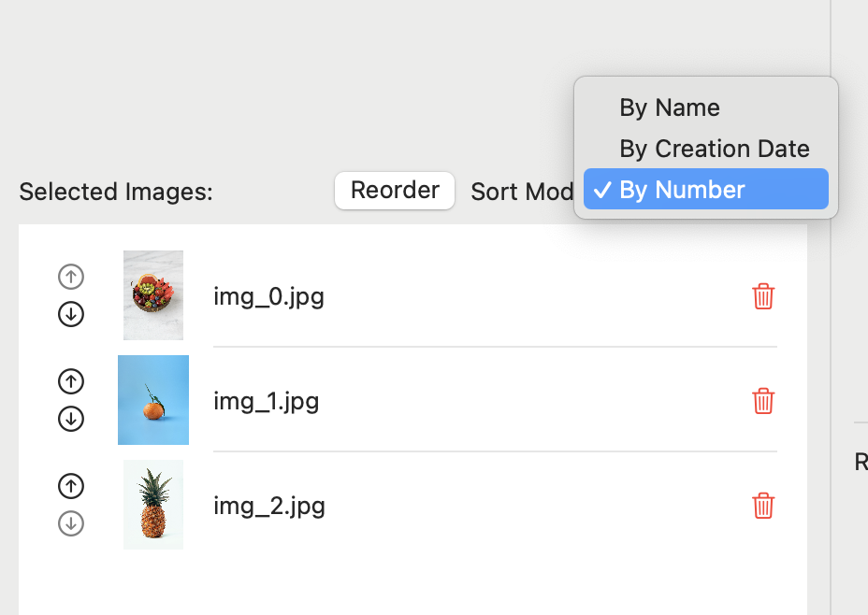Choose By Name sort option
The height and width of the screenshot is (615, 868).
pos(670,107)
